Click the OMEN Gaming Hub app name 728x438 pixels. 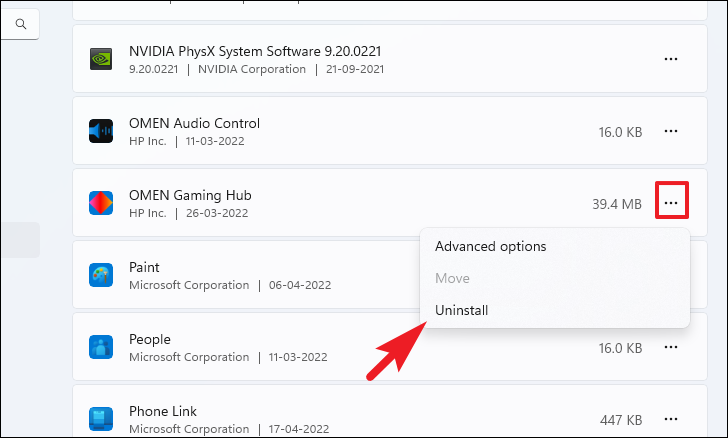click(190, 195)
